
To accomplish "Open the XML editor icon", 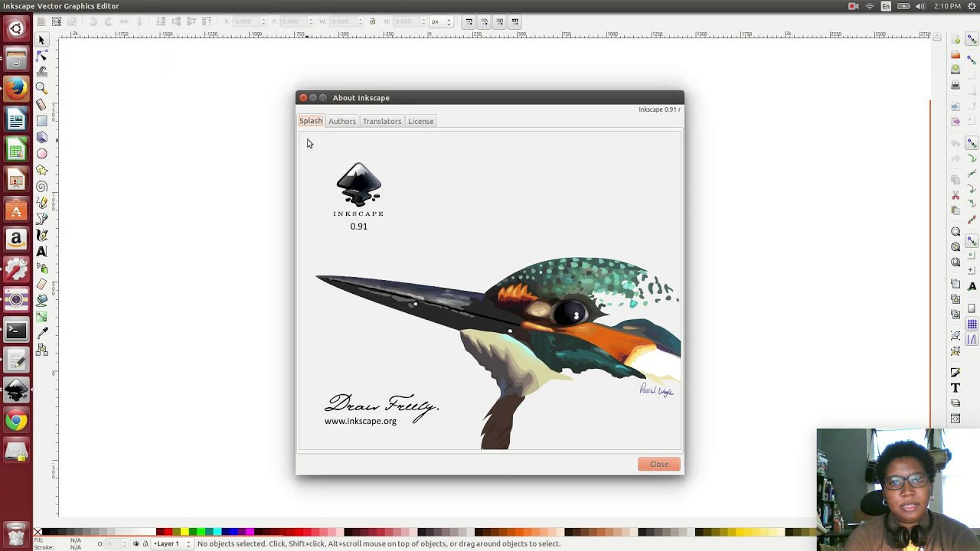I will pos(955,418).
